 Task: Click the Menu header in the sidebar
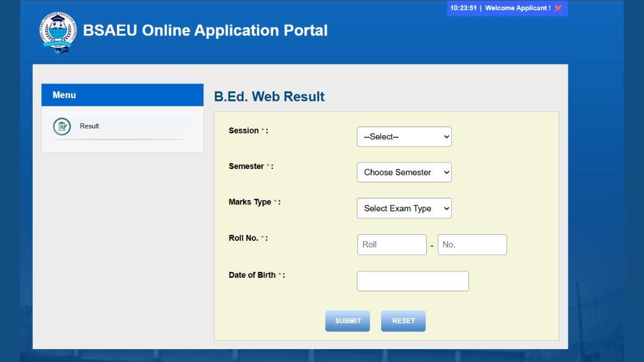[x=64, y=94]
